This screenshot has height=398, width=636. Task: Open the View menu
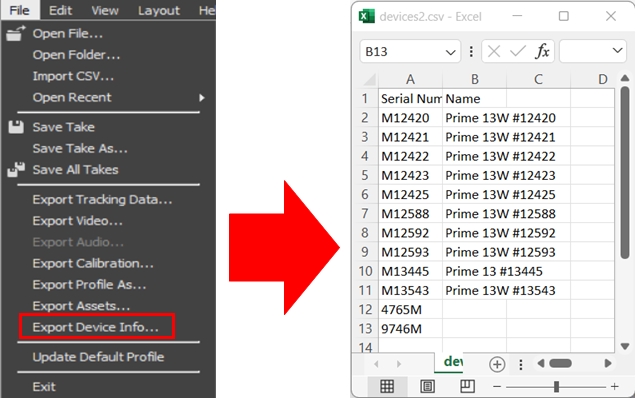tap(105, 10)
